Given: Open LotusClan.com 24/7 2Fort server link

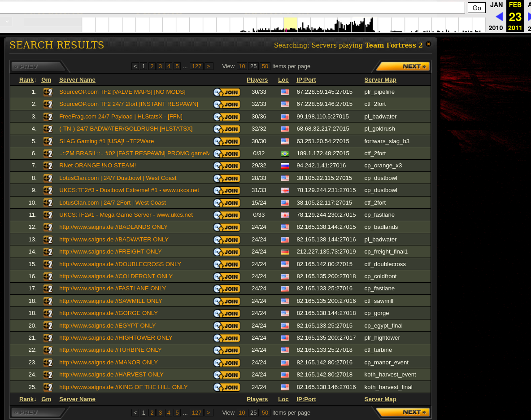Looking at the screenshot, I should pyautogui.click(x=113, y=202).
